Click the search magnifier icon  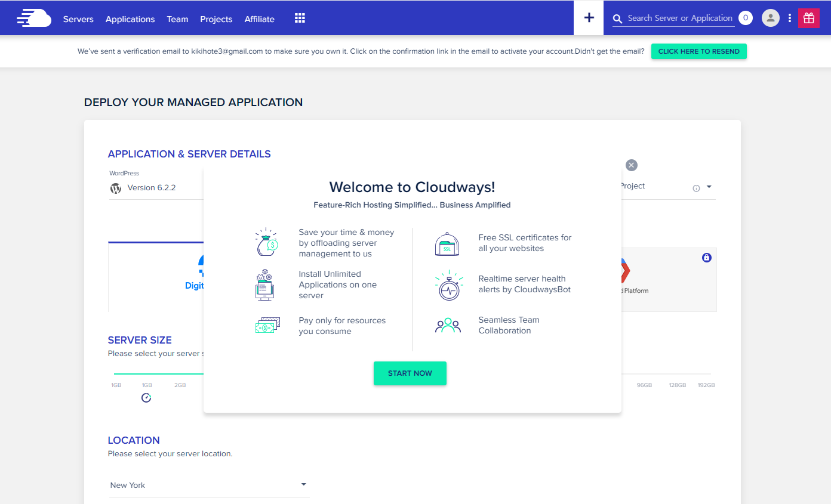[618, 19]
